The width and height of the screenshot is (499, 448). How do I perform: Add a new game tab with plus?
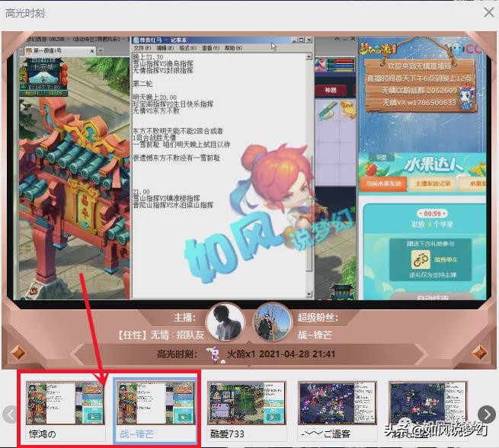pyautogui.click(x=101, y=50)
